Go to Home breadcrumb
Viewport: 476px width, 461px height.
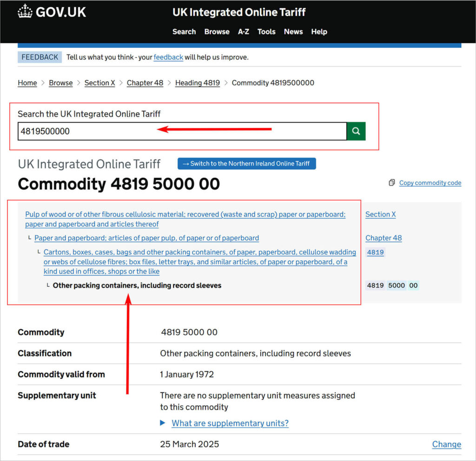pos(27,83)
